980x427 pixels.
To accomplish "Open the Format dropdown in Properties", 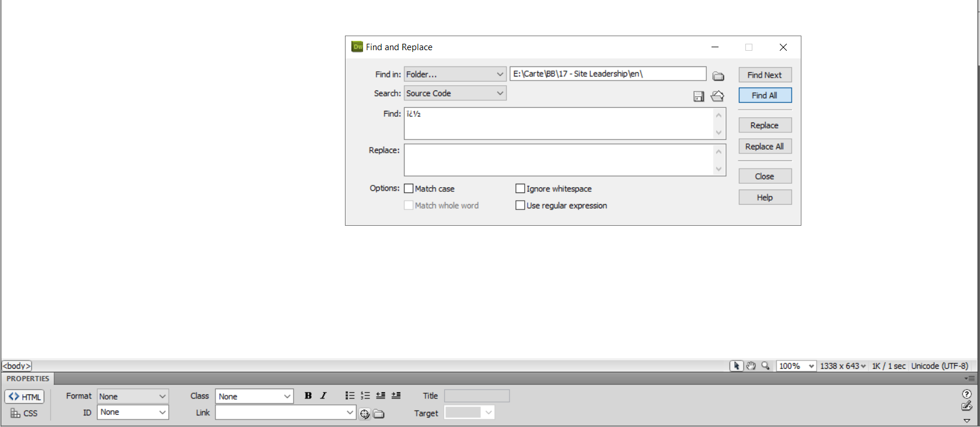I will pyautogui.click(x=132, y=396).
